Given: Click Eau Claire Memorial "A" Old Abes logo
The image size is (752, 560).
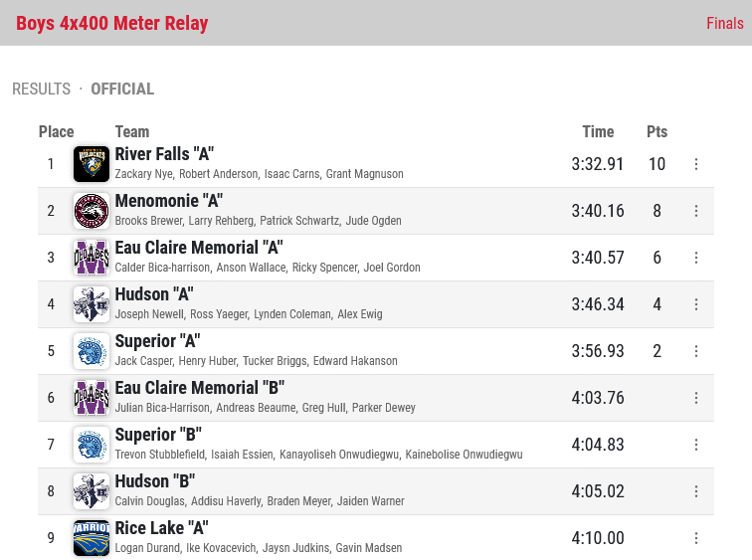Looking at the screenshot, I should [x=92, y=258].
